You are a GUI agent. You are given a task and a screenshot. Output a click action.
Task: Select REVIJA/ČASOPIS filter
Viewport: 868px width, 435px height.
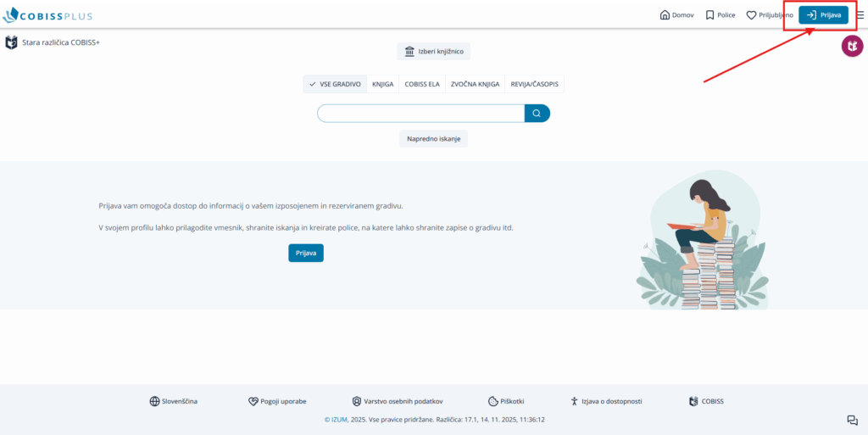tap(535, 84)
